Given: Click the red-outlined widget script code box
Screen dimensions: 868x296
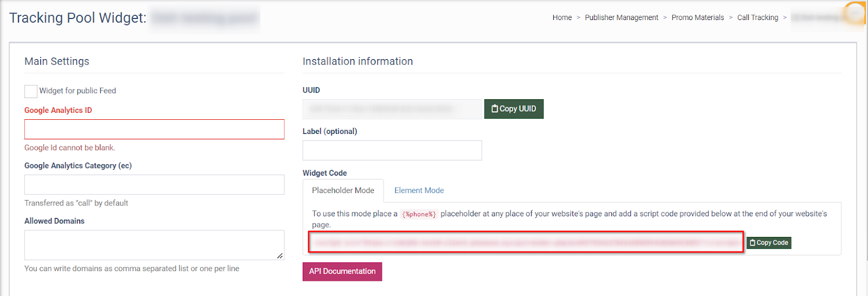Looking at the screenshot, I should point(526,242).
